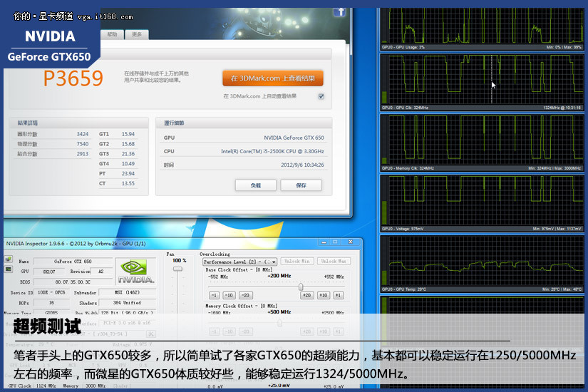Click the GT4 value 10.49
The image size is (588, 392).
[128, 163]
